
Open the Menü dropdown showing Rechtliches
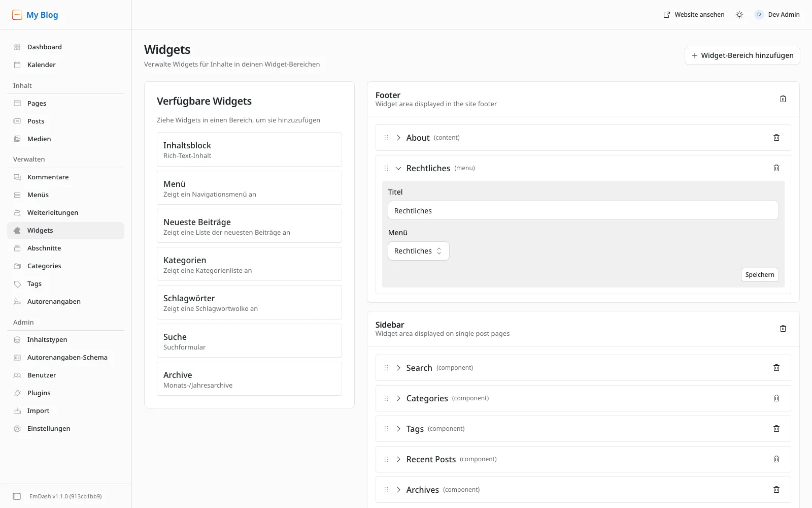(x=419, y=251)
